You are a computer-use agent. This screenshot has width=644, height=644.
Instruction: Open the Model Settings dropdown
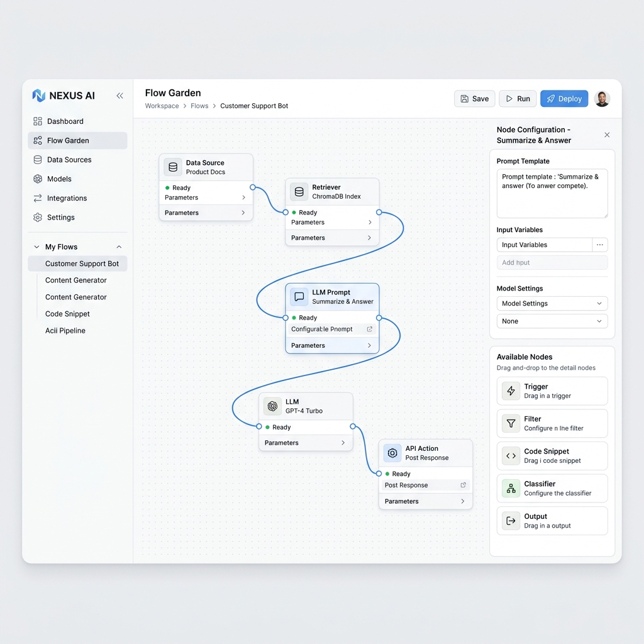point(552,303)
